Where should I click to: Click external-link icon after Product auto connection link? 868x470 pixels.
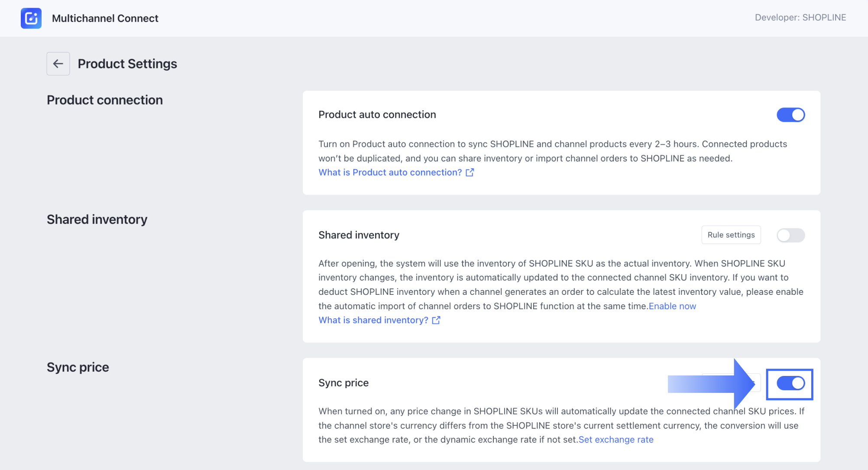[470, 173]
